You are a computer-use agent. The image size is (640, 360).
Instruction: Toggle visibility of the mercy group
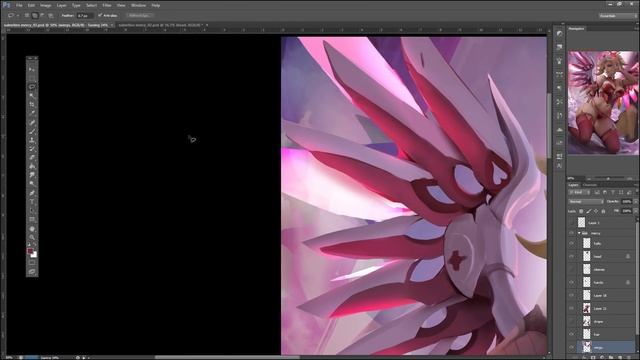pos(571,233)
